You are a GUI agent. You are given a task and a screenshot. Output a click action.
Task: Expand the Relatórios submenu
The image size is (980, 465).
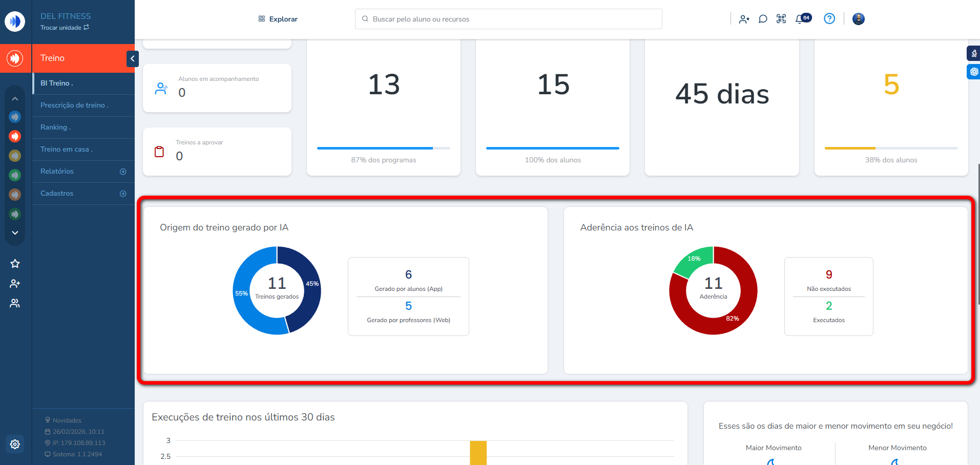123,172
